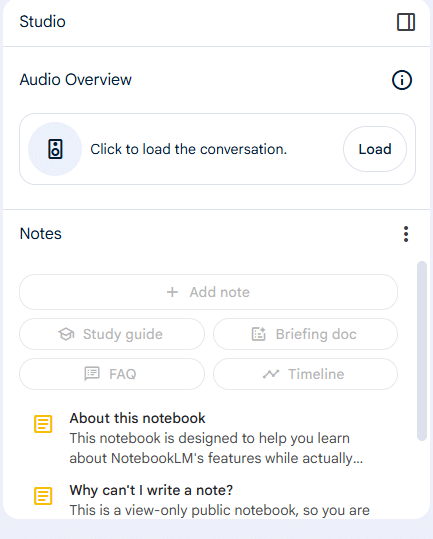Generate an FAQ note
The height and width of the screenshot is (539, 433).
[112, 374]
